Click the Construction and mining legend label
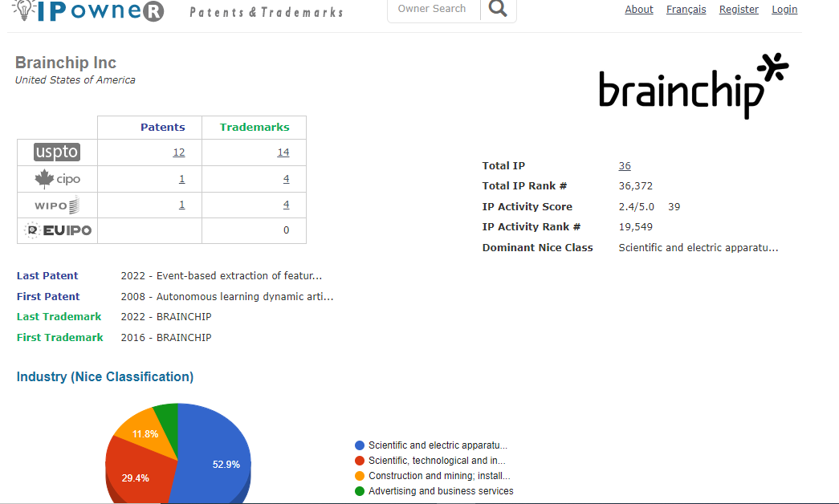The width and height of the screenshot is (839, 504). click(x=439, y=476)
